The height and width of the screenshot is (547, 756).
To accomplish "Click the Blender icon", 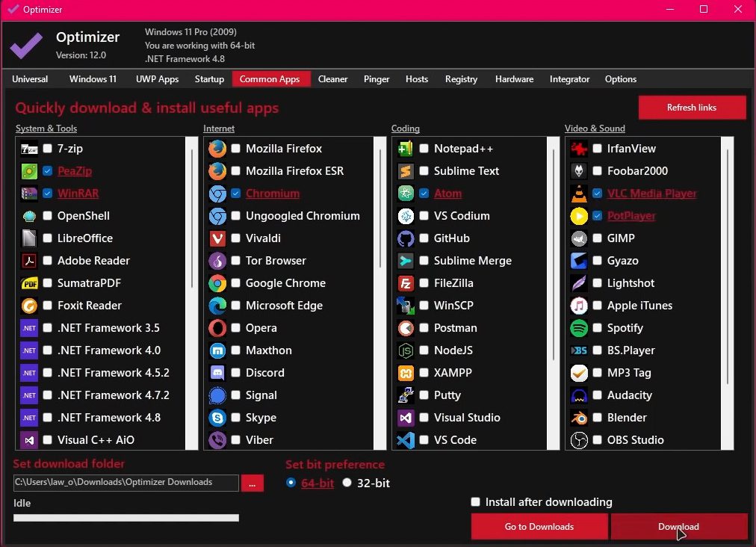I will pyautogui.click(x=579, y=418).
